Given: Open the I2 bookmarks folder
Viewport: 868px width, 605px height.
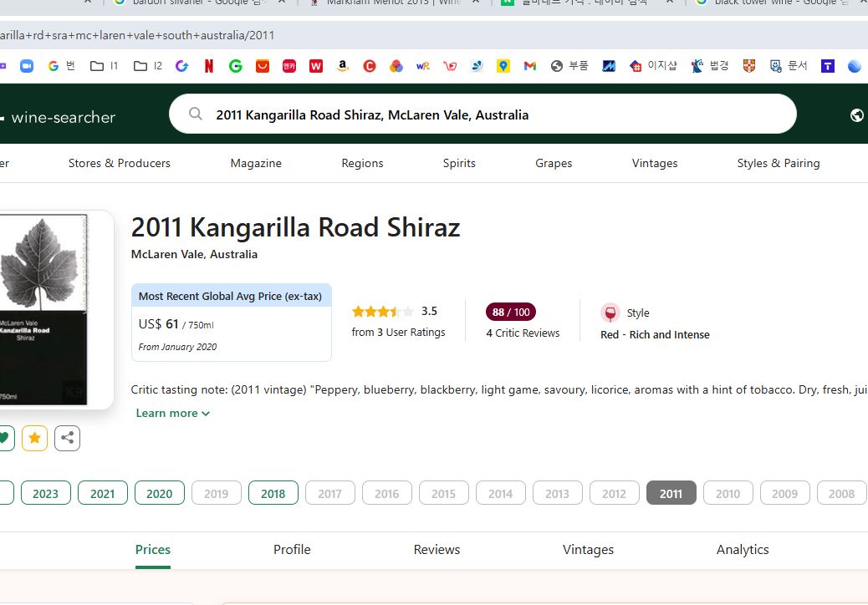Looking at the screenshot, I should coord(148,66).
